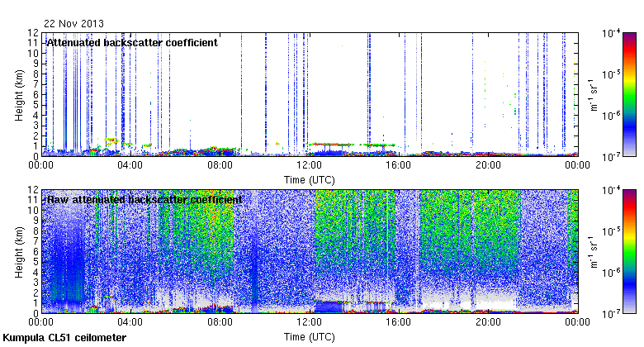Image resolution: width=644 pixels, height=347 pixels.
Task: Click the "12" height tick on the lower plot
Action: (x=34, y=190)
